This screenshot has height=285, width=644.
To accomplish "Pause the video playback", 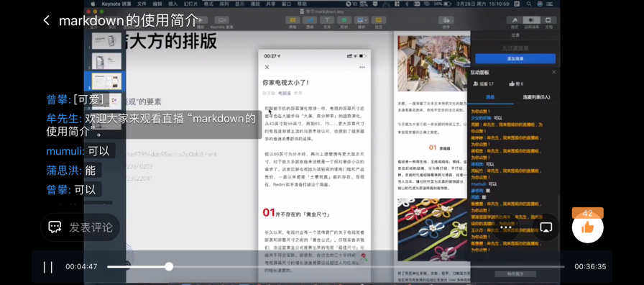I will coord(48,267).
